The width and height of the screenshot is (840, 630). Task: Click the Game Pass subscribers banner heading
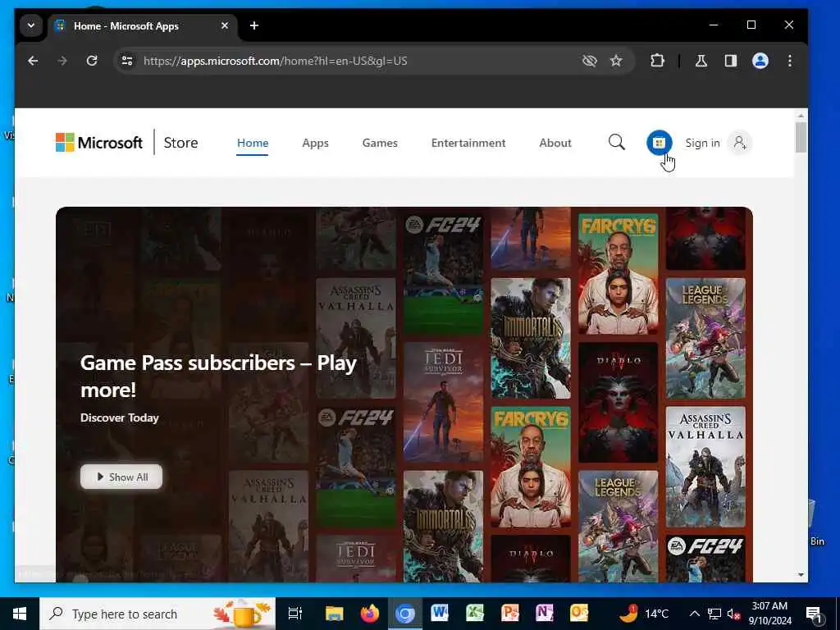[218, 376]
